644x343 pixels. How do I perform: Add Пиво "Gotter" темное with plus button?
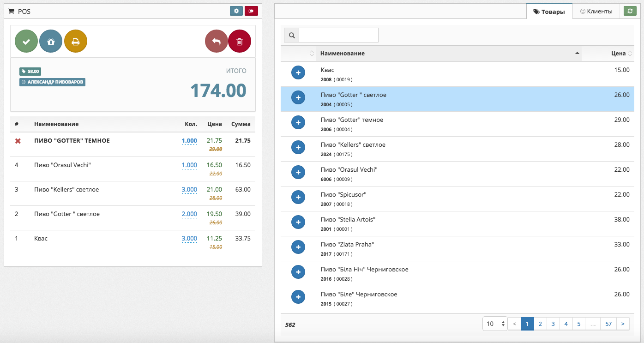click(x=298, y=122)
